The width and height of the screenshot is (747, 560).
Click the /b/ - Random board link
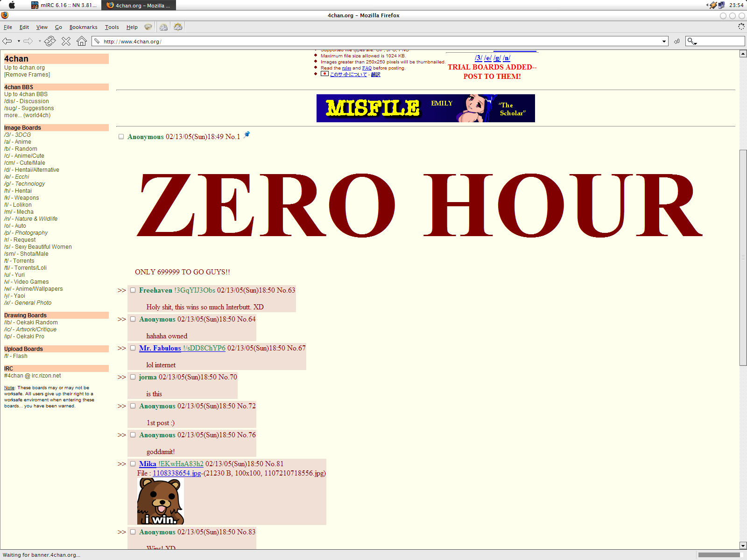coord(21,149)
